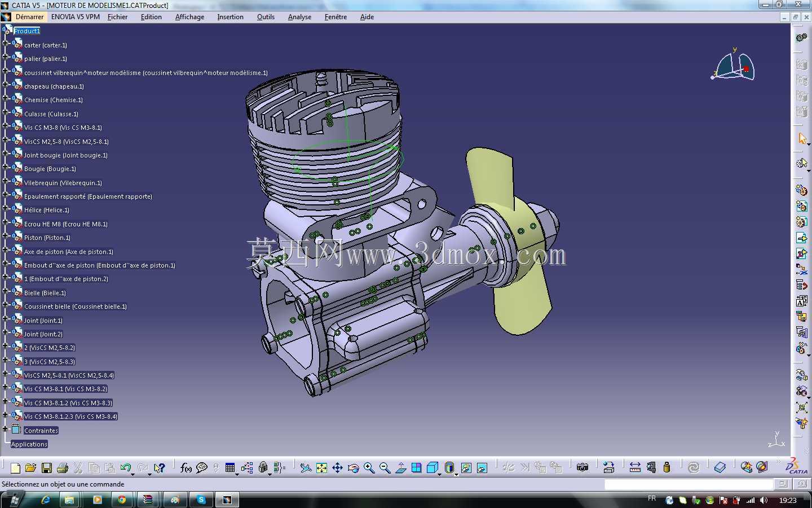Click the Fly mode airplane icon
This screenshot has height=508, width=812.
coord(306,468)
